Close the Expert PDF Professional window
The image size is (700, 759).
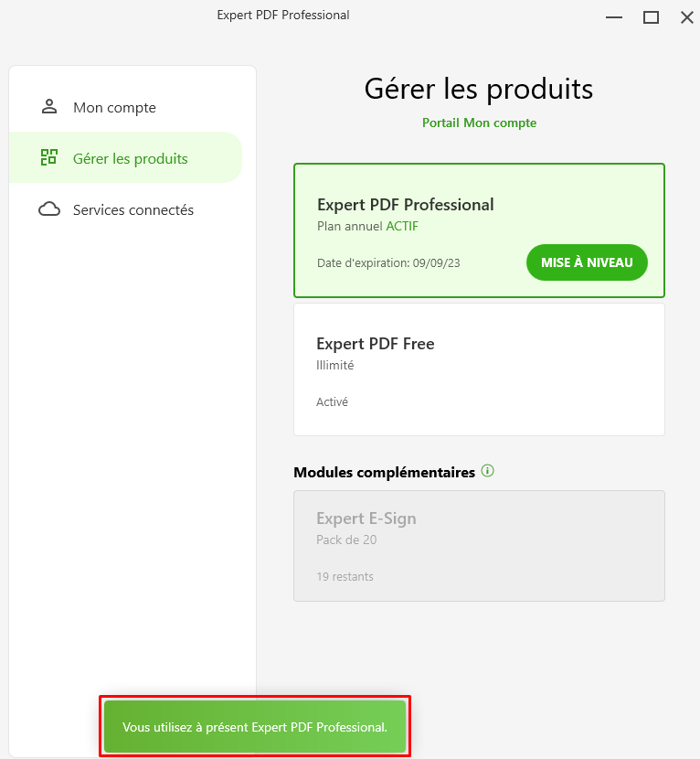pos(687,17)
